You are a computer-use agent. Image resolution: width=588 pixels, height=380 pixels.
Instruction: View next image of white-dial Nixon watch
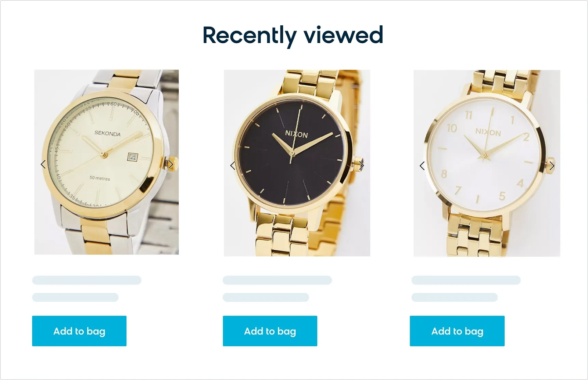tap(552, 166)
